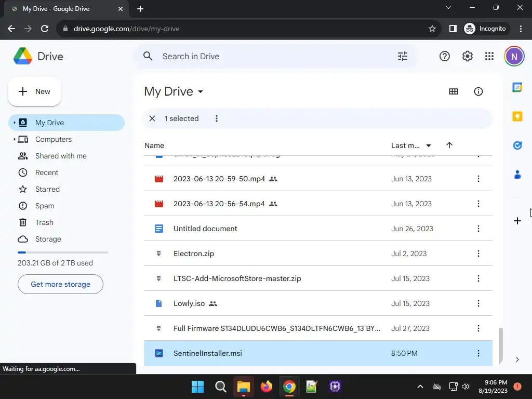Click the address bar URL
The width and height of the screenshot is (532, 399).
pos(126,29)
